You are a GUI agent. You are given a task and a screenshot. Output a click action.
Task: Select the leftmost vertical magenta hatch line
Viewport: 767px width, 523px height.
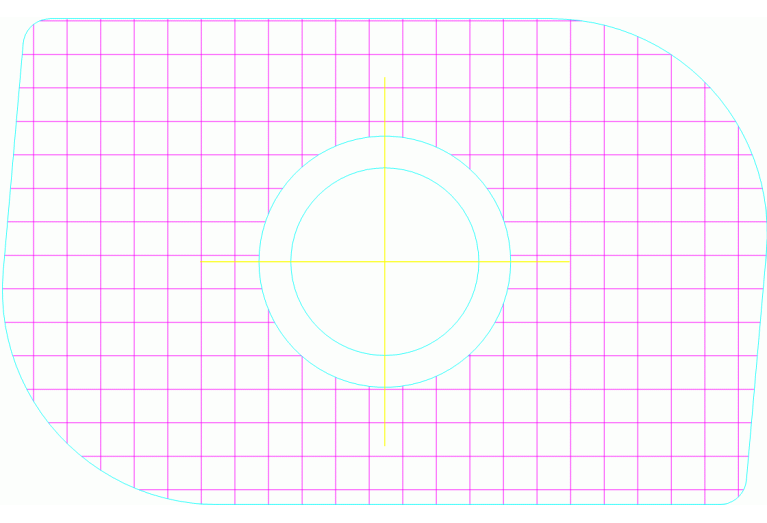point(34,200)
